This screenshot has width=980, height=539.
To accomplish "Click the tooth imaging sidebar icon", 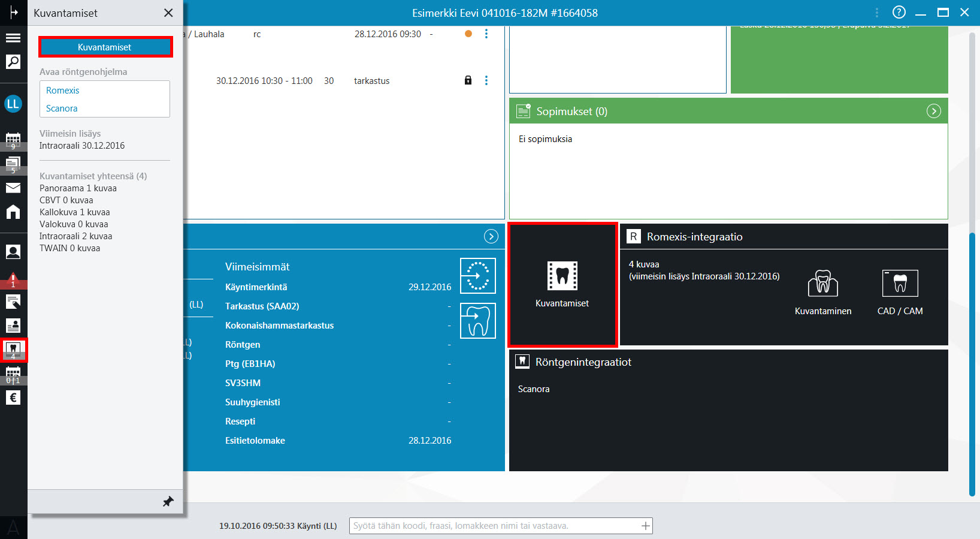I will click(13, 350).
